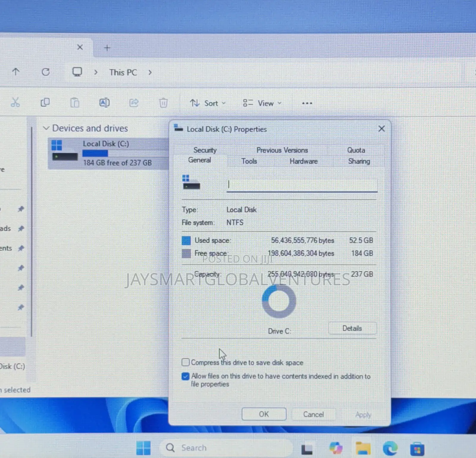Click the Delete trash icon

(163, 103)
